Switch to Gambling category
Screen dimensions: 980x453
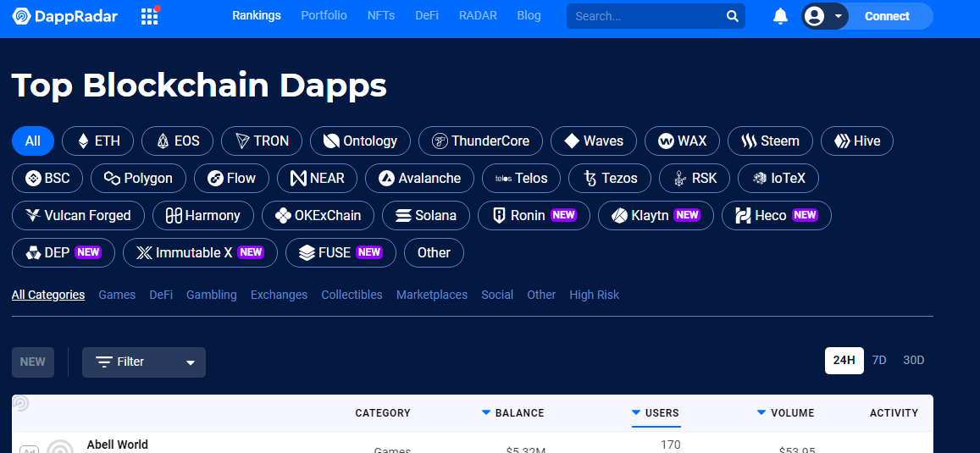(211, 295)
